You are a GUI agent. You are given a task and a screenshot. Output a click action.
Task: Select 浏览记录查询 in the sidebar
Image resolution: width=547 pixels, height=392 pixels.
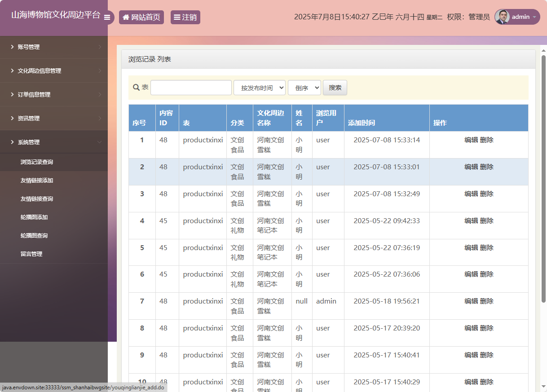[37, 162]
